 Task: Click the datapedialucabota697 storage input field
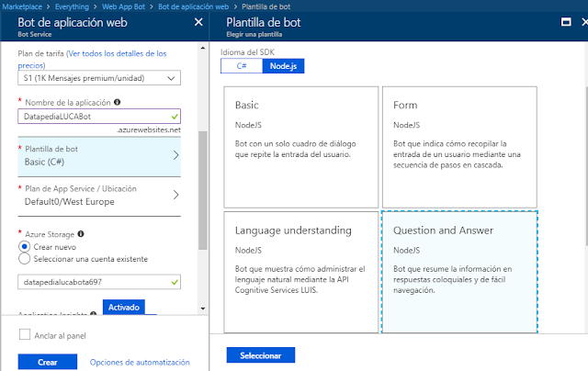(x=99, y=282)
